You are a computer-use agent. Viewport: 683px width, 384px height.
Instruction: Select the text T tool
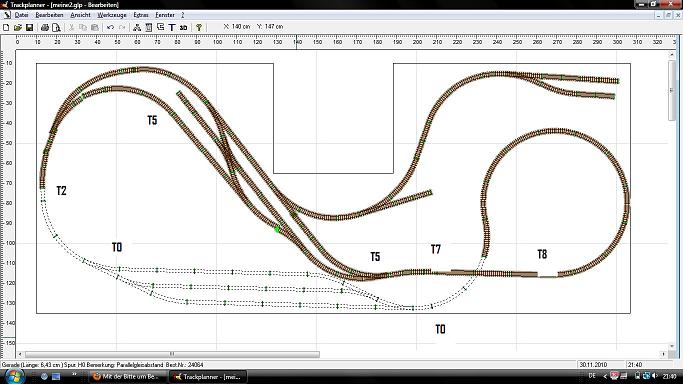coord(172,27)
